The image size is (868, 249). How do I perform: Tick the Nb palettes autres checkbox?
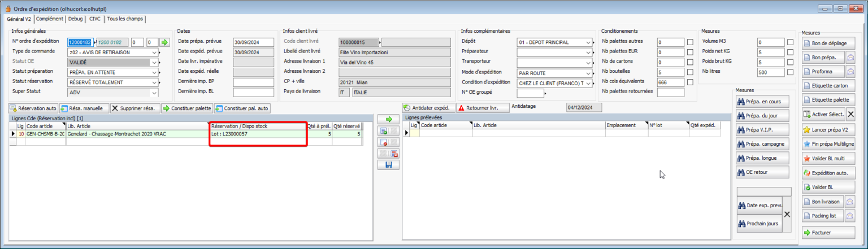690,42
